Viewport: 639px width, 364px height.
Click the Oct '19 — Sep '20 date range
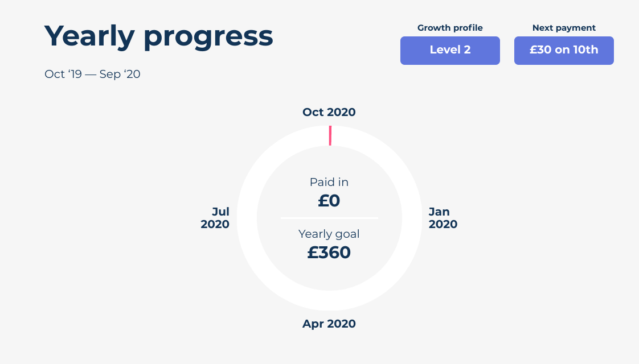[92, 74]
